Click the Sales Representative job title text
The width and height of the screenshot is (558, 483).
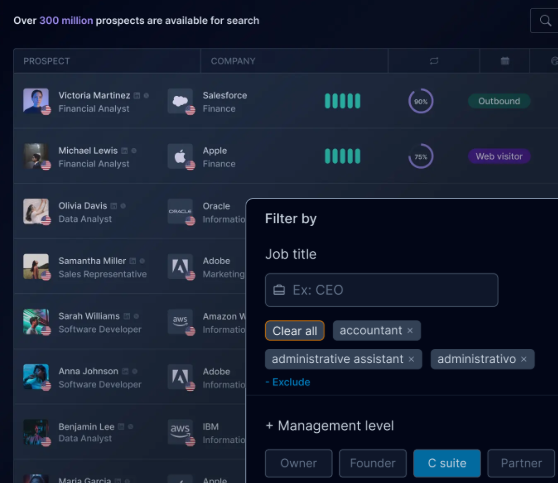point(102,274)
